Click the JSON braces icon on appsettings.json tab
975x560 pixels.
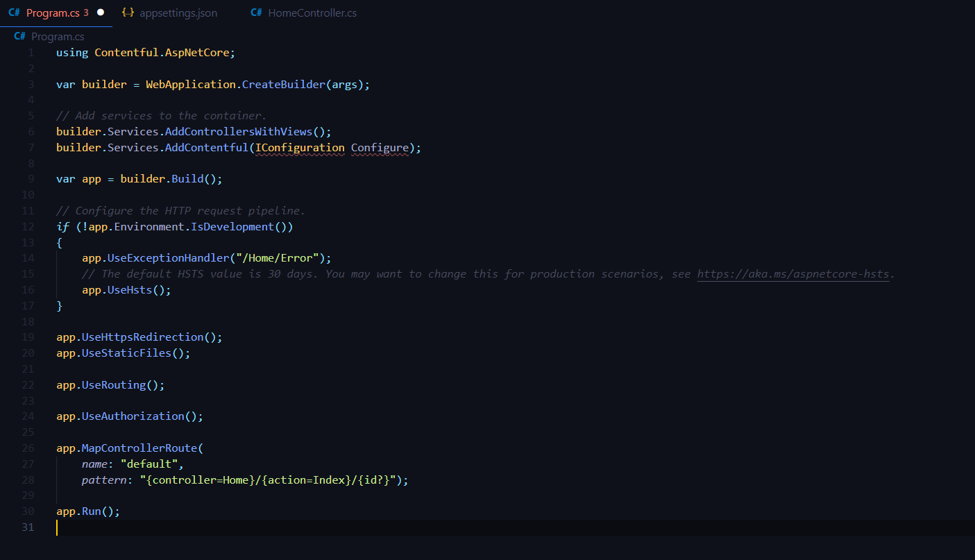[x=128, y=13]
